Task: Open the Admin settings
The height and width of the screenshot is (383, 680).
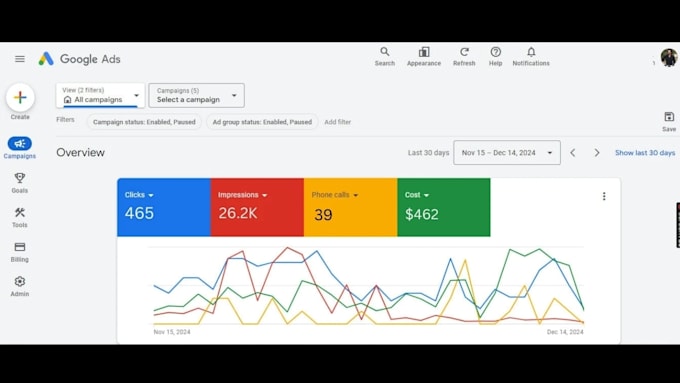Action: pos(20,286)
